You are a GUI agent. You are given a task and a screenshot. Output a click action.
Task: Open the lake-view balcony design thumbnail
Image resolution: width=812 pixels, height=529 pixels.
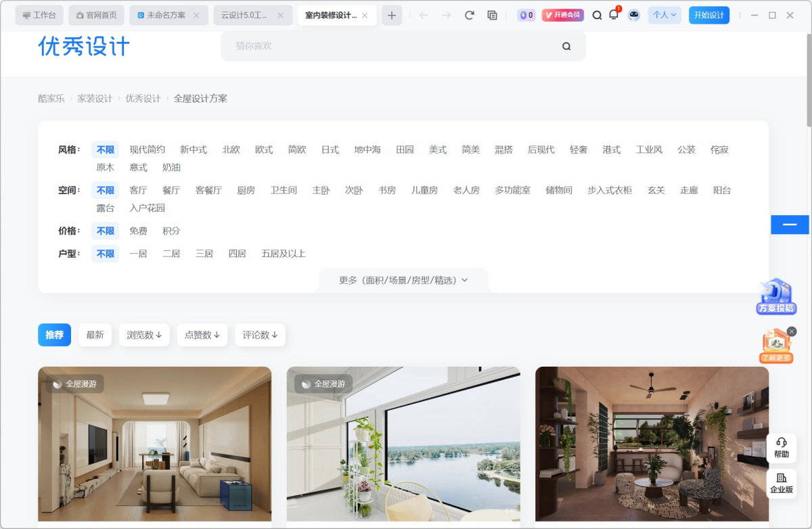403,444
